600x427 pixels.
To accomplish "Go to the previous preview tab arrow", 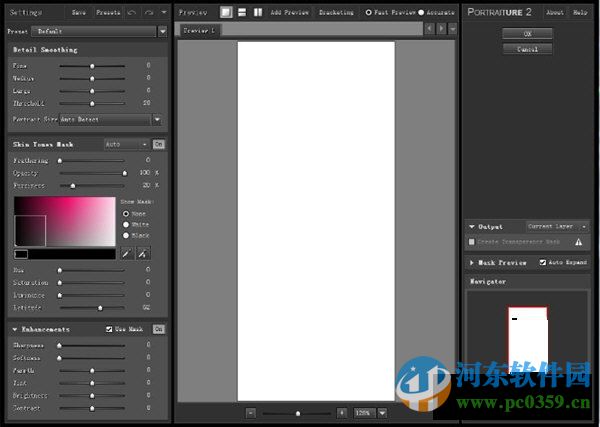I will (429, 28).
